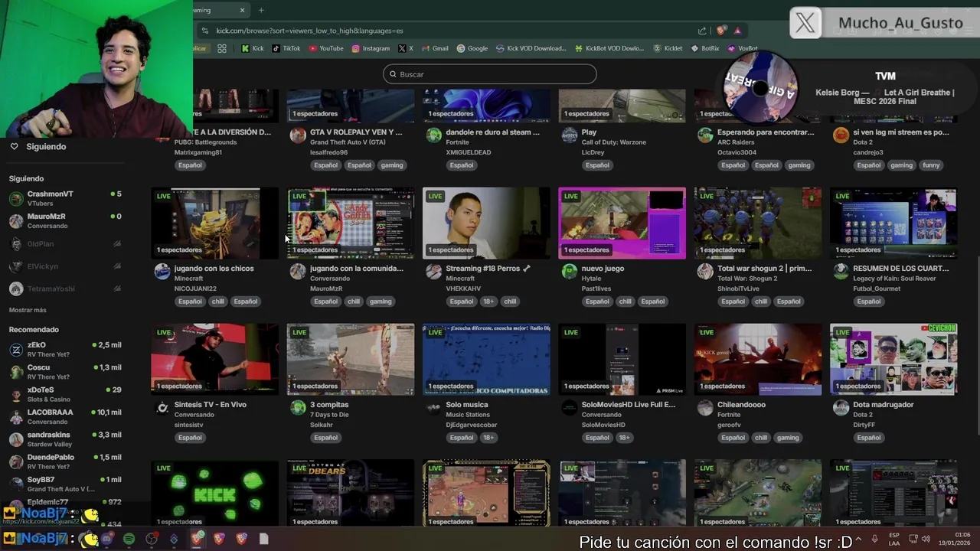Open the X bookmark in the bookmarks bar
This screenshot has height=551, width=980.
coord(406,48)
